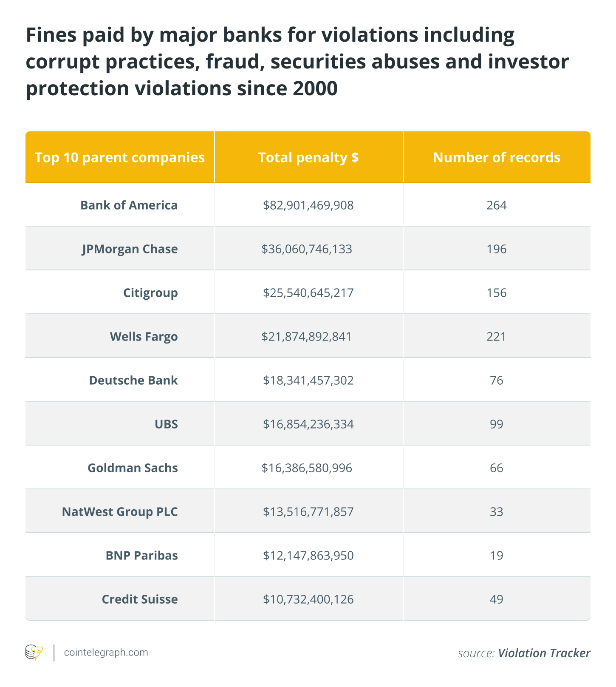This screenshot has width=616, height=687.
Task: Select BNP Paribas record count 19
Action: (x=497, y=556)
